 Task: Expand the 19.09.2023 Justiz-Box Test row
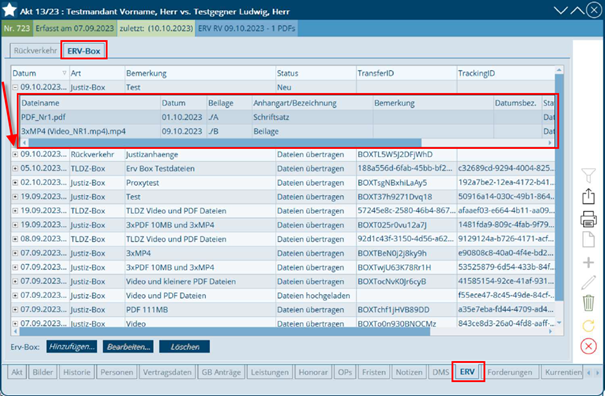pos(15,196)
